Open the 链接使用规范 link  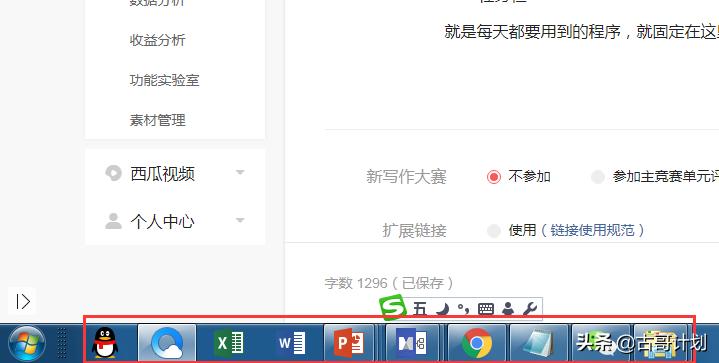[592, 230]
